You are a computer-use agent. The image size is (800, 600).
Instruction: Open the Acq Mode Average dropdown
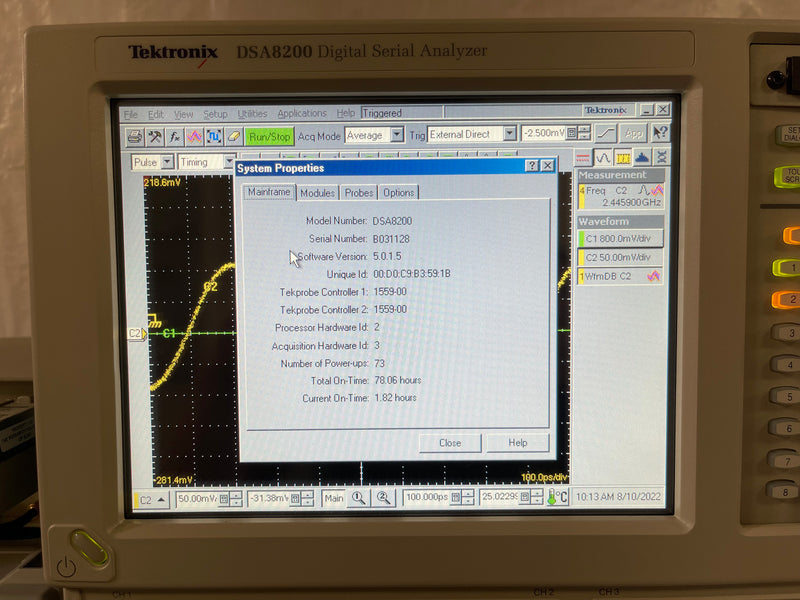click(x=397, y=135)
